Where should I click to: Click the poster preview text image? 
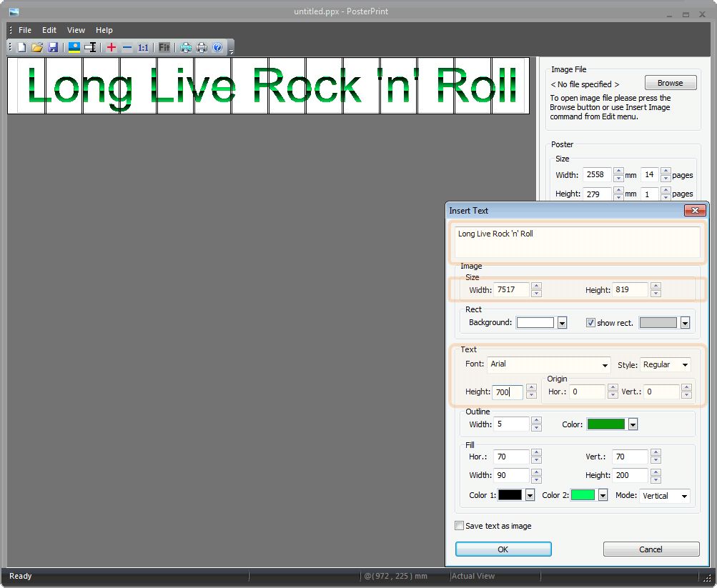(x=268, y=86)
